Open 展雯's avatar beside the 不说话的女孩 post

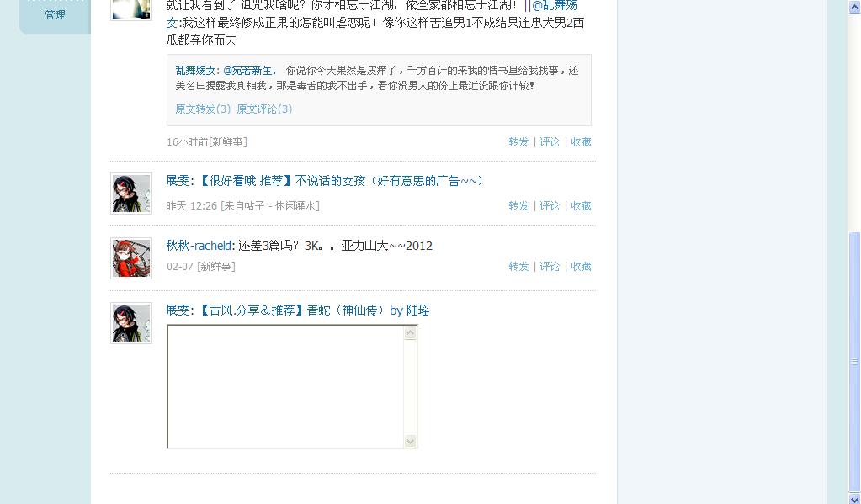coord(131,194)
